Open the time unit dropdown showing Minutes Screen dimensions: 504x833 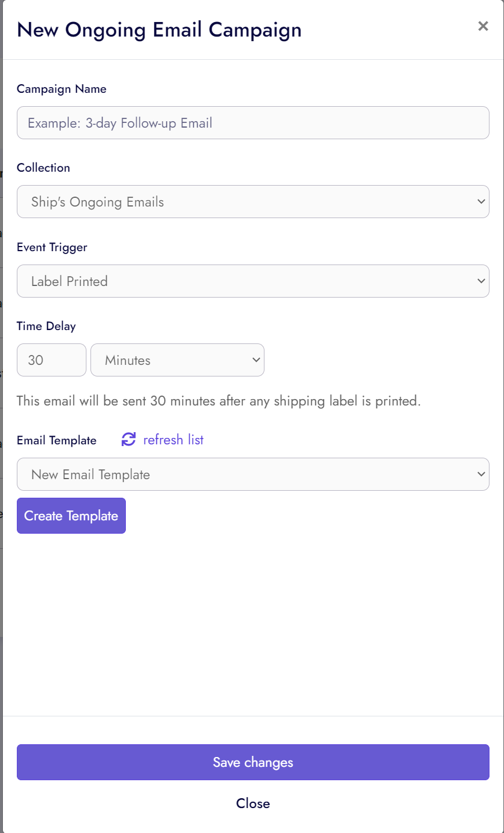click(177, 360)
